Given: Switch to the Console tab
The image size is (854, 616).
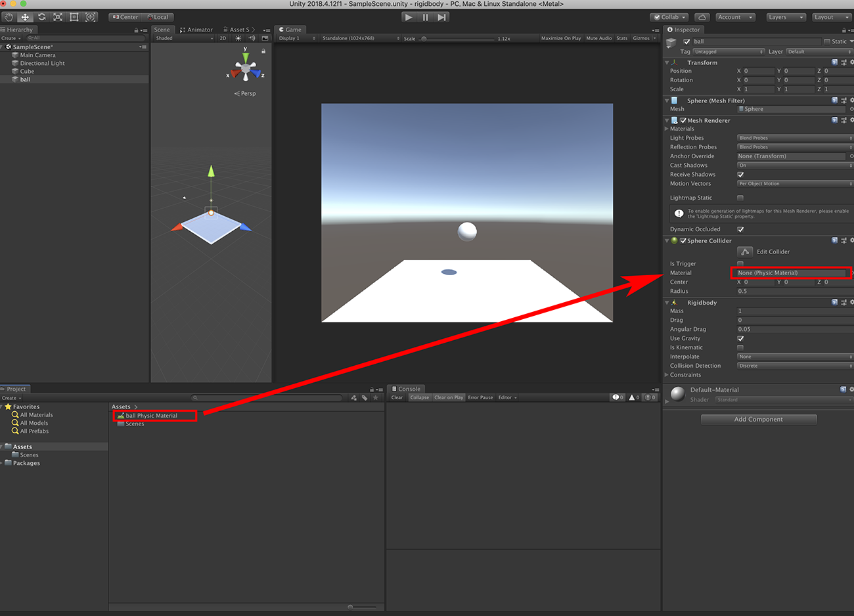Looking at the screenshot, I should (406, 388).
